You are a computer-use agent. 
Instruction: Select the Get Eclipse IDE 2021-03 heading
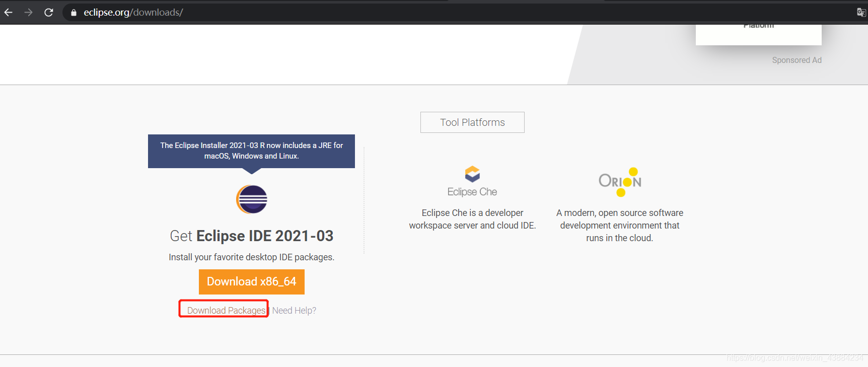(252, 236)
